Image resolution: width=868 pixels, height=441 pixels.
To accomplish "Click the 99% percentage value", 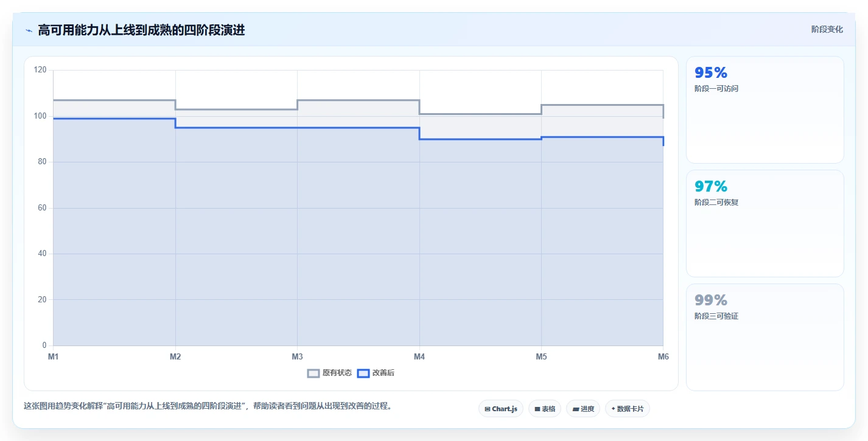I will (711, 300).
